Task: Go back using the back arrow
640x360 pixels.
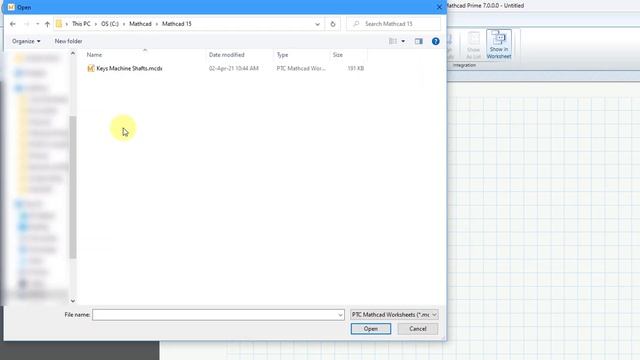Action: pos(13,24)
